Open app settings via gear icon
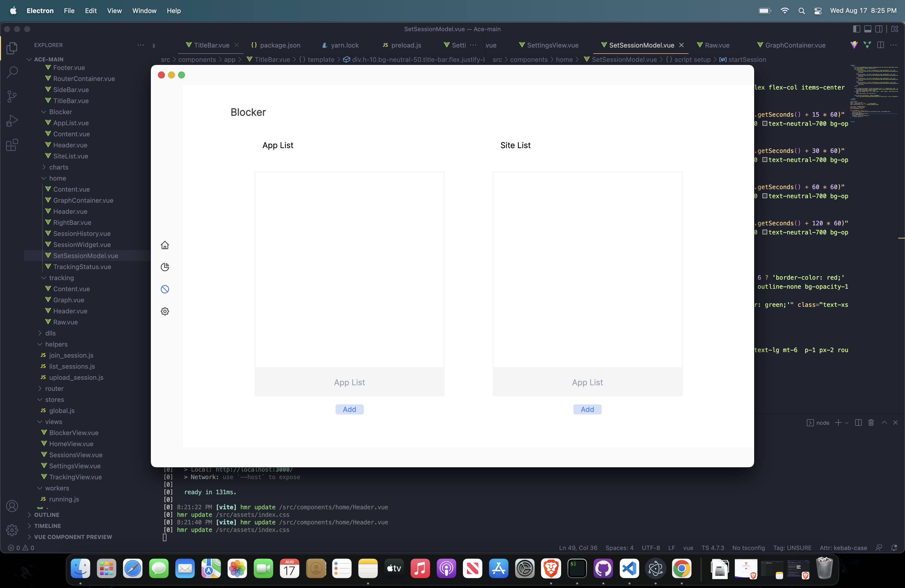 pos(165,311)
